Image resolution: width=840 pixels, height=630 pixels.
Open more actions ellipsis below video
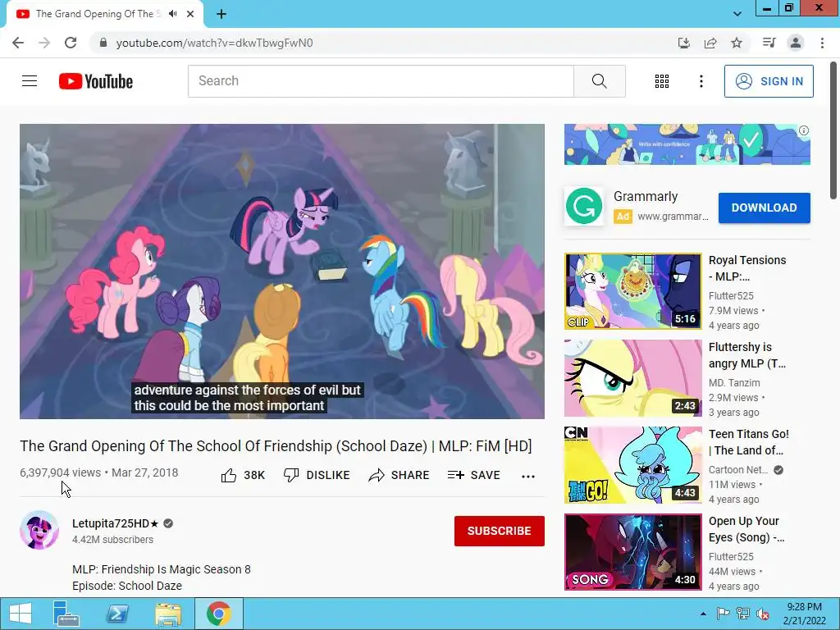528,477
